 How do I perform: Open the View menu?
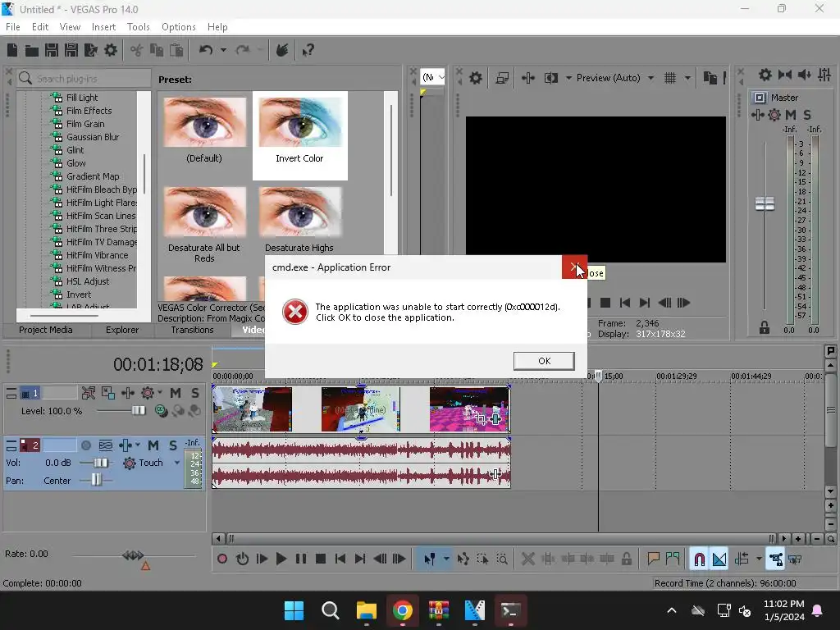[x=70, y=27]
